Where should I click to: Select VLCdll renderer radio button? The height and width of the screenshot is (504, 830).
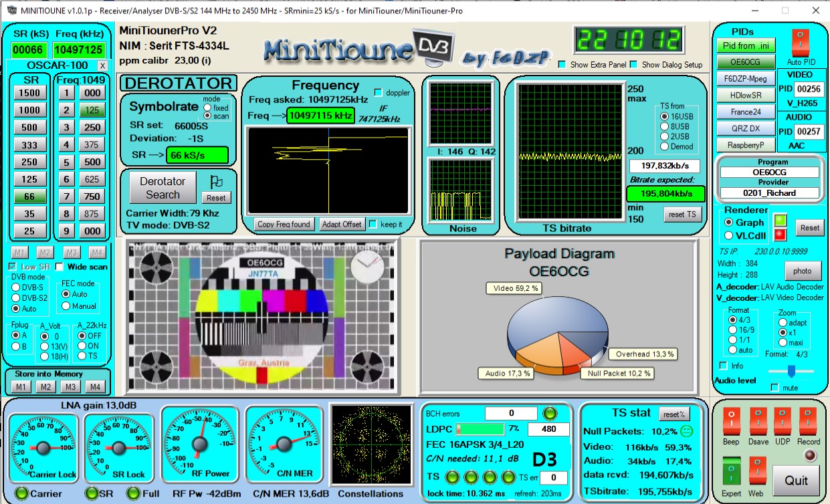pos(729,235)
